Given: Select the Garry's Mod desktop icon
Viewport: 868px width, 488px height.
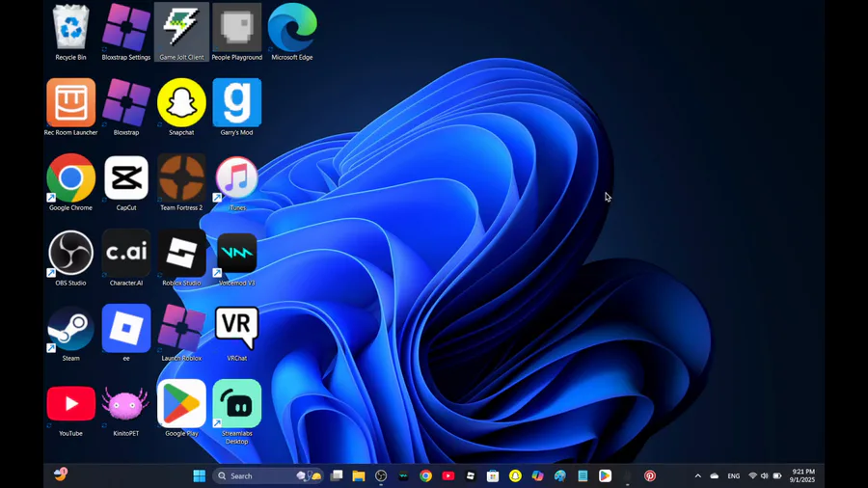Looking at the screenshot, I should click(237, 107).
